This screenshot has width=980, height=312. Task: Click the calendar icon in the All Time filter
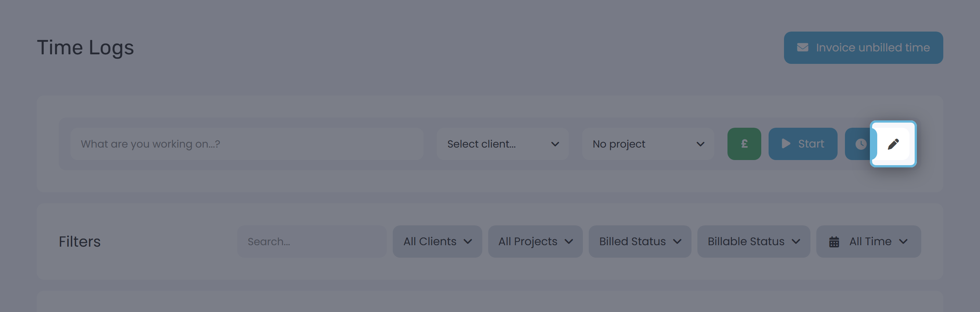point(834,242)
